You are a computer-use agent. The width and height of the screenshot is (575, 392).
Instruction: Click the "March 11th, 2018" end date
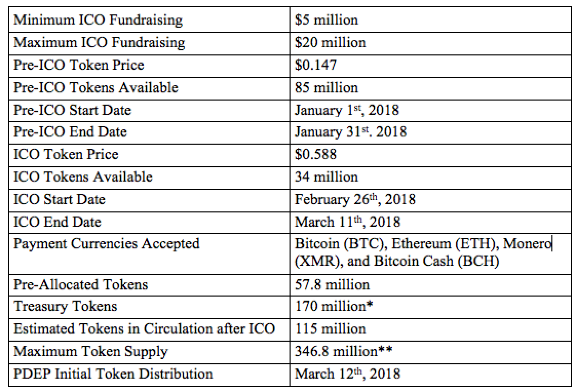click(347, 222)
